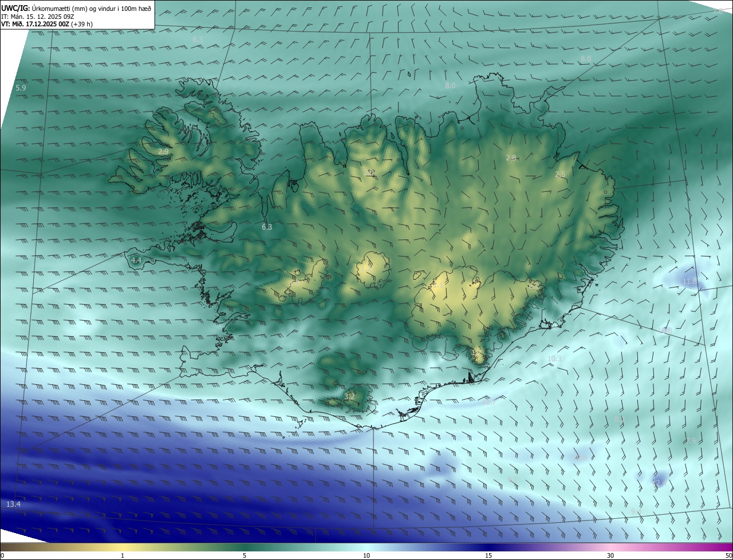Click the 1 tick on the color scale

(123, 555)
